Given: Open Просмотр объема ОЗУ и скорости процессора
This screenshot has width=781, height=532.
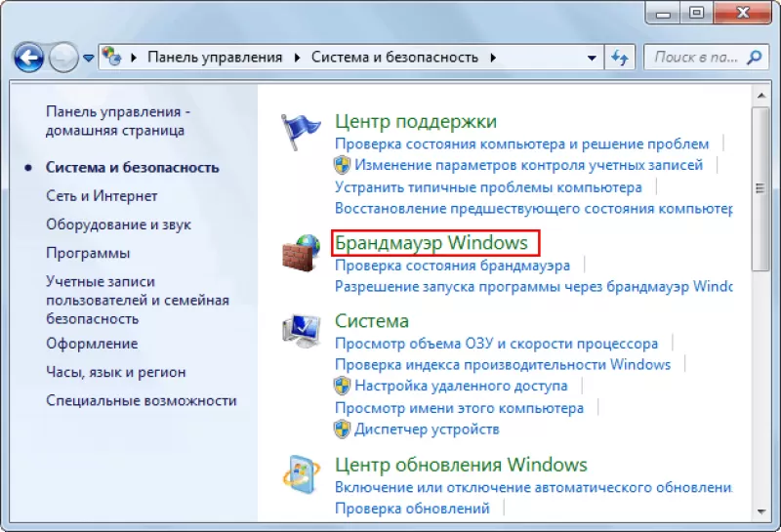Looking at the screenshot, I should pos(496,344).
